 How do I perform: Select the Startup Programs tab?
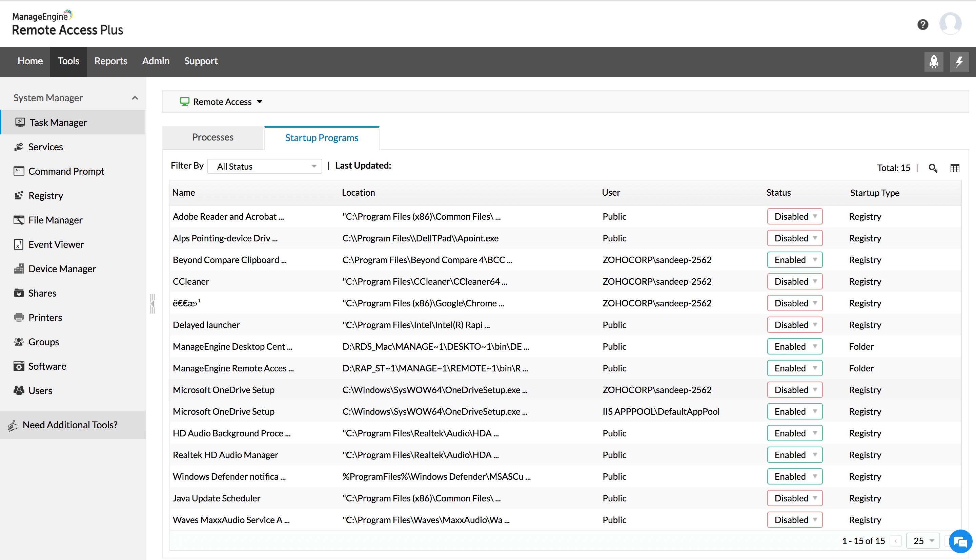(322, 137)
